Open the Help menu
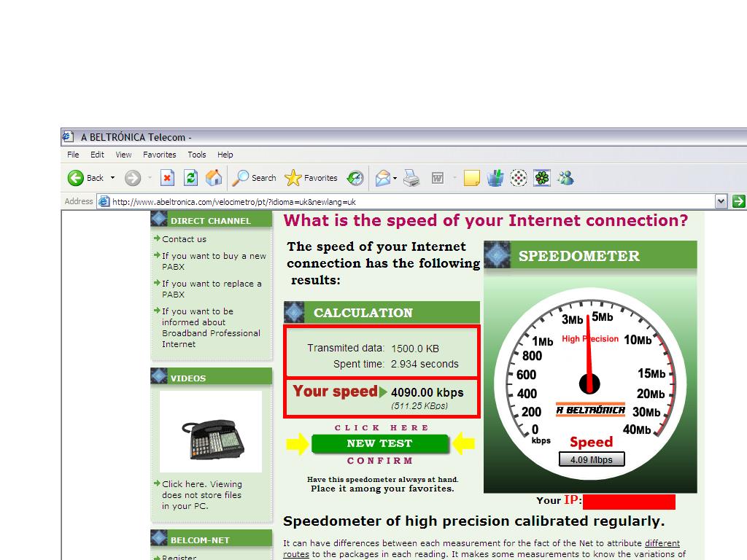The width and height of the screenshot is (747, 560). point(225,155)
